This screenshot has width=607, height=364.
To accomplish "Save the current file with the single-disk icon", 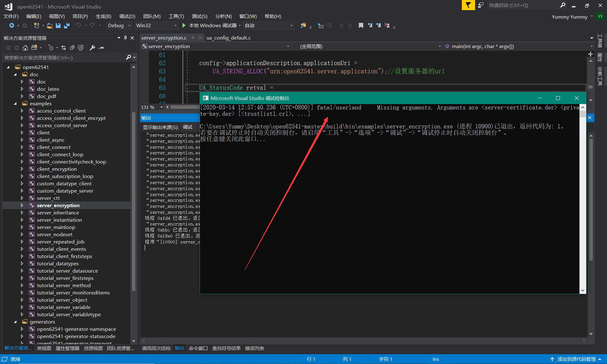I will (x=58, y=25).
